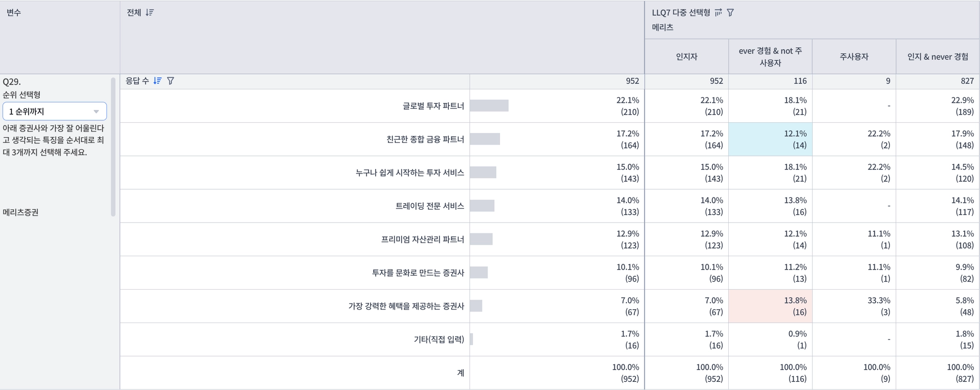Select the 인지자 column header

tap(686, 56)
